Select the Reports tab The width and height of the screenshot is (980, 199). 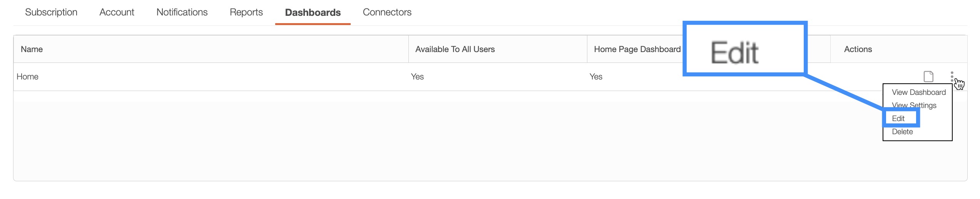(246, 12)
